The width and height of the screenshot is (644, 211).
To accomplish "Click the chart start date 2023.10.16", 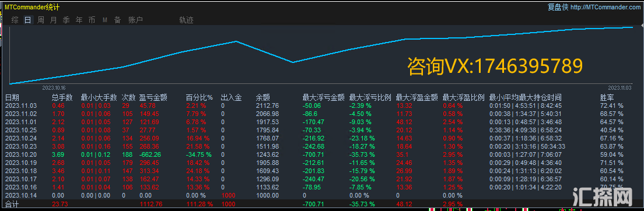I will pos(54,88).
